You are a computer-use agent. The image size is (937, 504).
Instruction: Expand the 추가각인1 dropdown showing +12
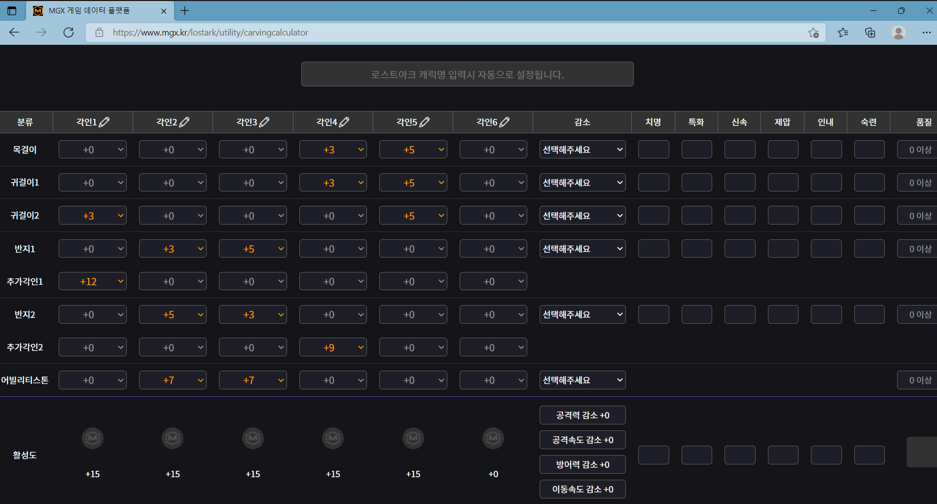tap(92, 282)
